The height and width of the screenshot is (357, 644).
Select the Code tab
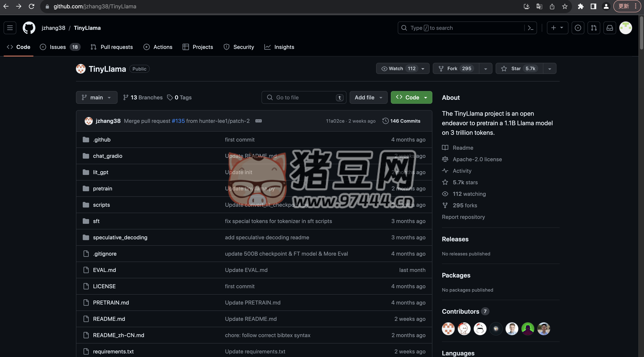(18, 47)
